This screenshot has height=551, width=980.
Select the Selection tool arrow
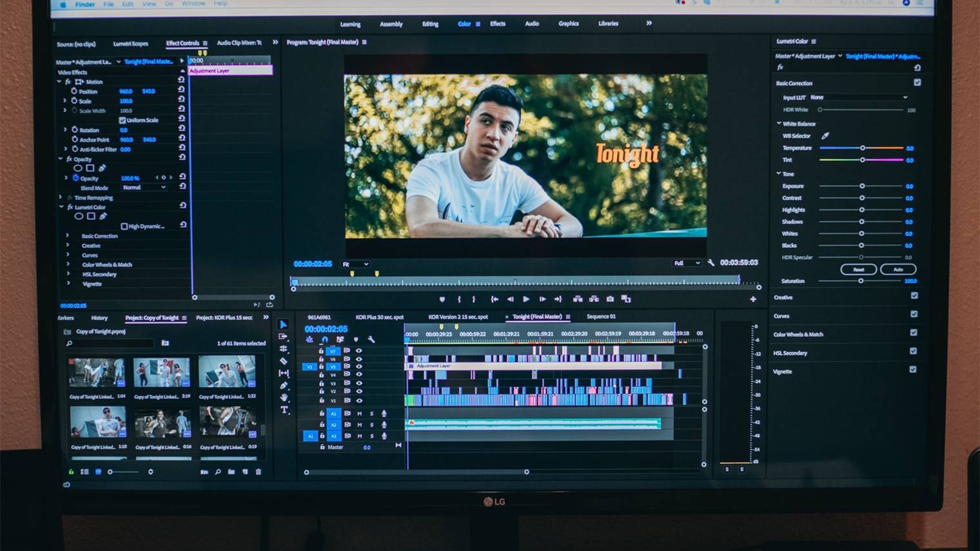tap(283, 324)
